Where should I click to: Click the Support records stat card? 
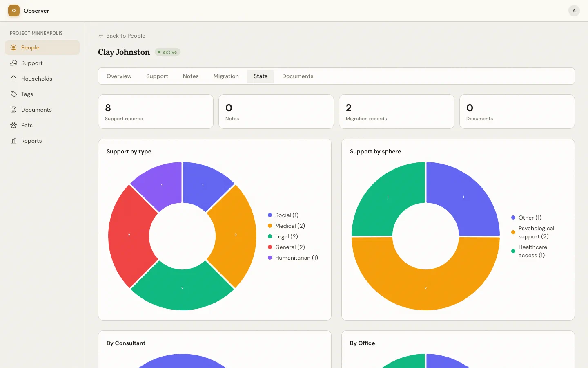[x=156, y=112]
